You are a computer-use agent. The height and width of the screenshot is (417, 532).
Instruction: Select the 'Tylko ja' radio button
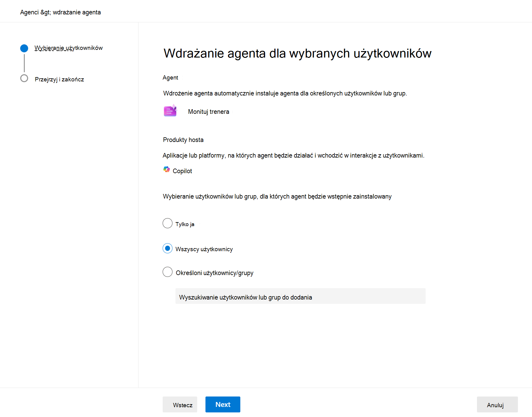[x=168, y=223]
